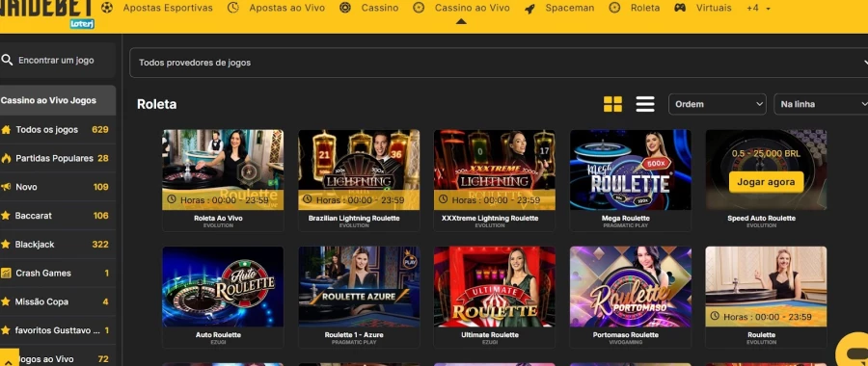Open the Todos provedores de jogos dropdown
This screenshot has height=366, width=868.
[x=499, y=63]
